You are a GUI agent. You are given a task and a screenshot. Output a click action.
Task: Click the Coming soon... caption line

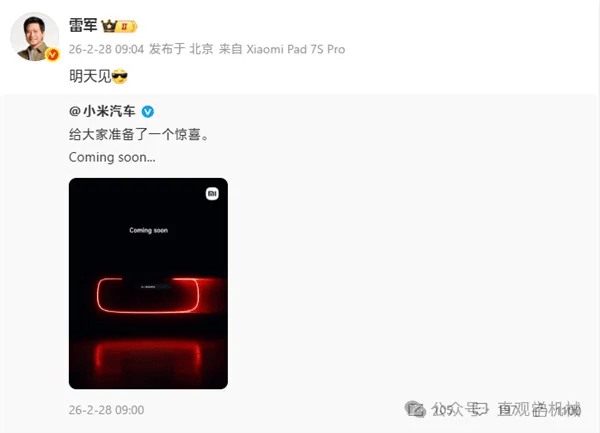[112, 157]
